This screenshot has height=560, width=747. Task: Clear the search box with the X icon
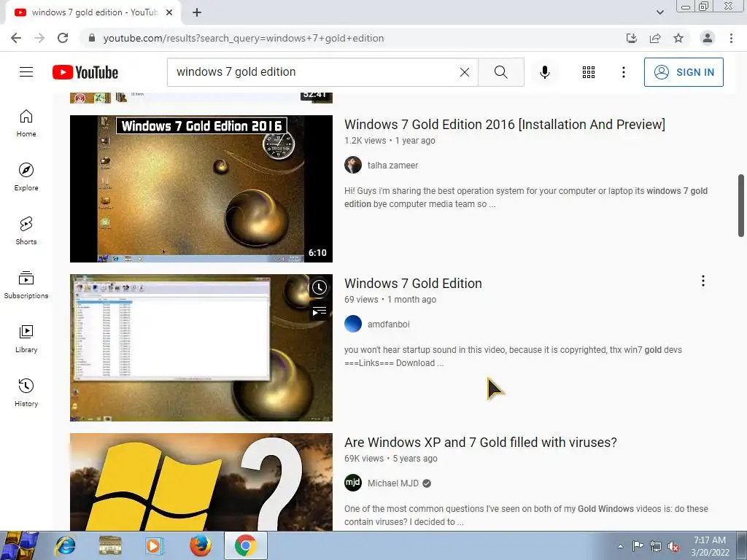tap(465, 72)
